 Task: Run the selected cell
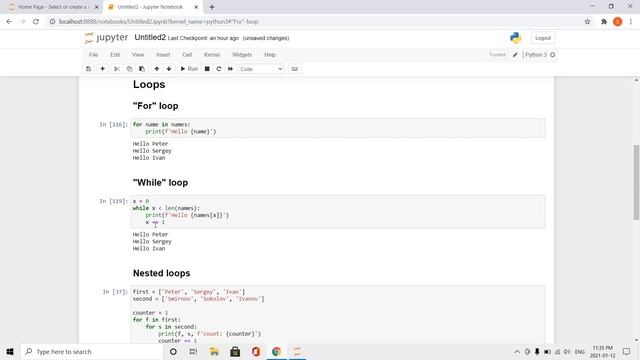coord(189,69)
